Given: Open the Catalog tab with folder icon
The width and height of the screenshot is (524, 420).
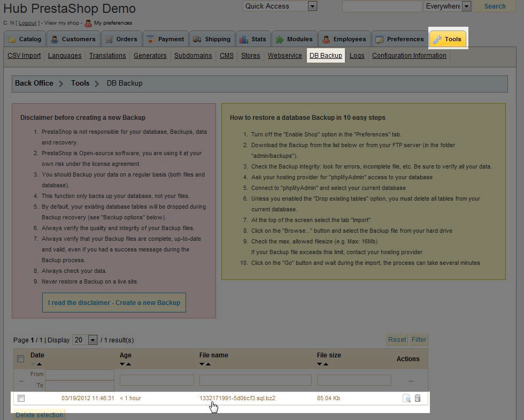Looking at the screenshot, I should click(25, 39).
